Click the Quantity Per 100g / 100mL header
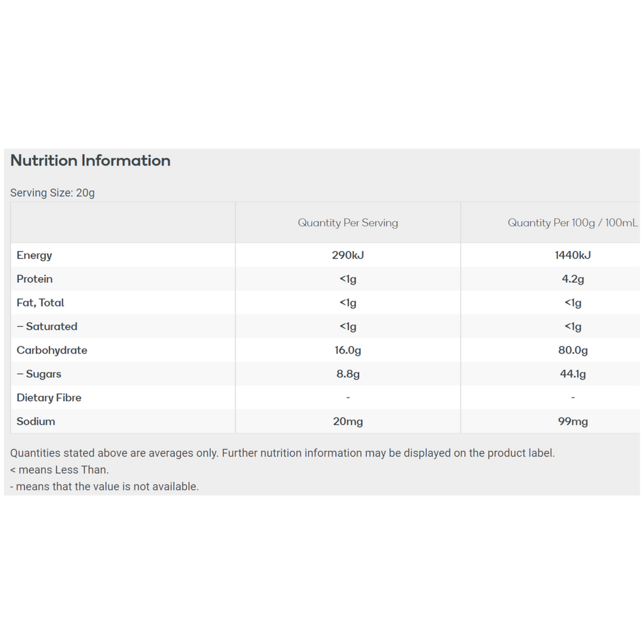This screenshot has height=644, width=644. [x=572, y=223]
